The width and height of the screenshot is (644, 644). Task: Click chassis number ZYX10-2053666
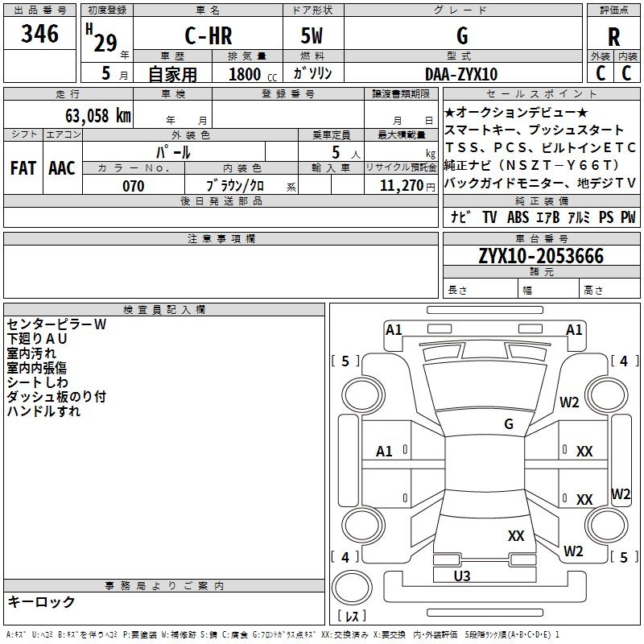pos(541,256)
